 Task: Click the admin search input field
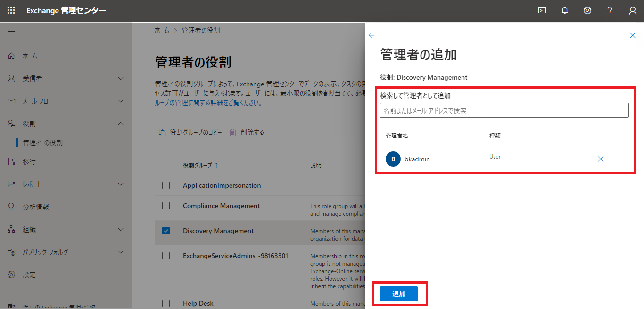(504, 110)
